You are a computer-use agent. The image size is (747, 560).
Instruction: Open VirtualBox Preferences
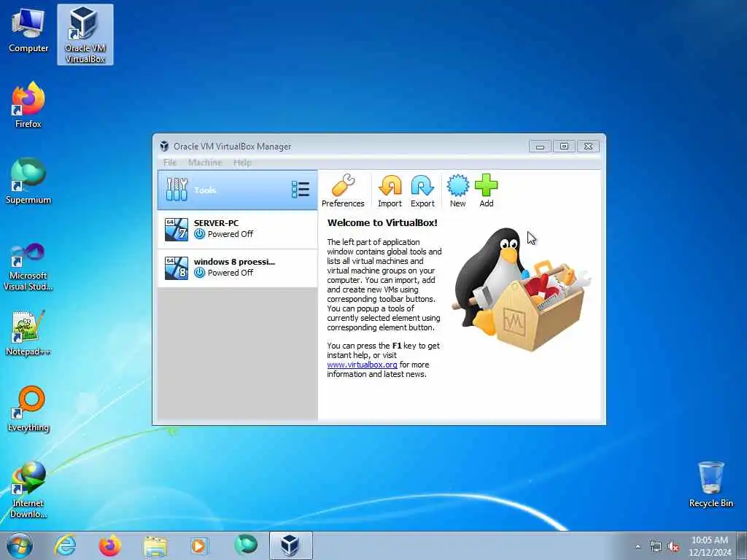343,190
